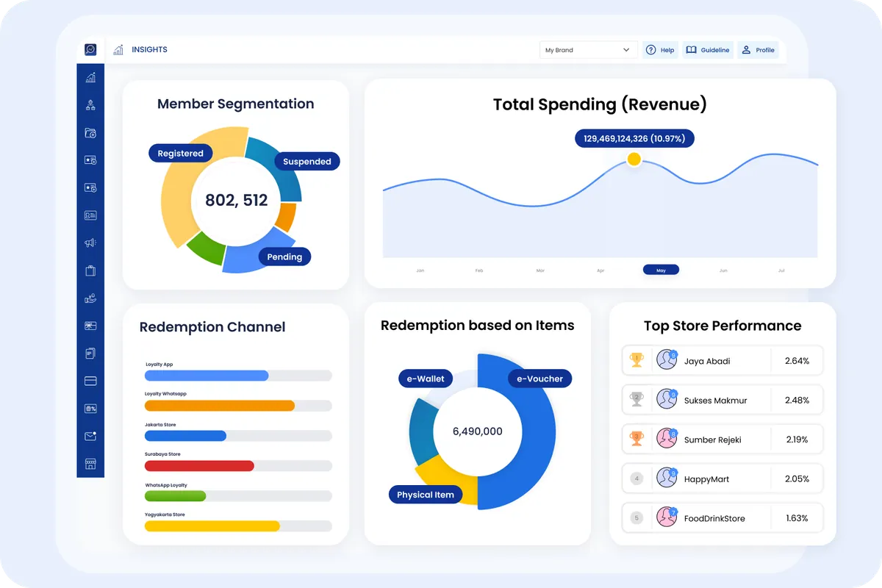Click the rank 4 badge beside HappyMart
The height and width of the screenshot is (588, 882).
coord(637,478)
